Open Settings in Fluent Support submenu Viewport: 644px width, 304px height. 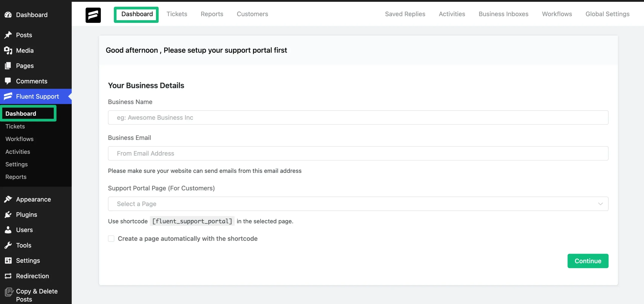click(17, 164)
